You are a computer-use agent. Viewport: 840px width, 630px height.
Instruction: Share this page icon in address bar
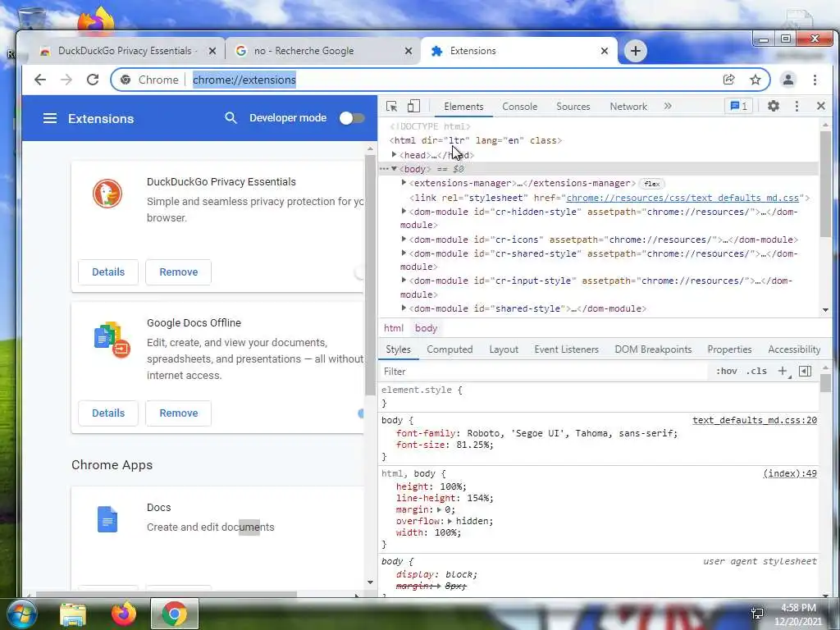coord(728,80)
